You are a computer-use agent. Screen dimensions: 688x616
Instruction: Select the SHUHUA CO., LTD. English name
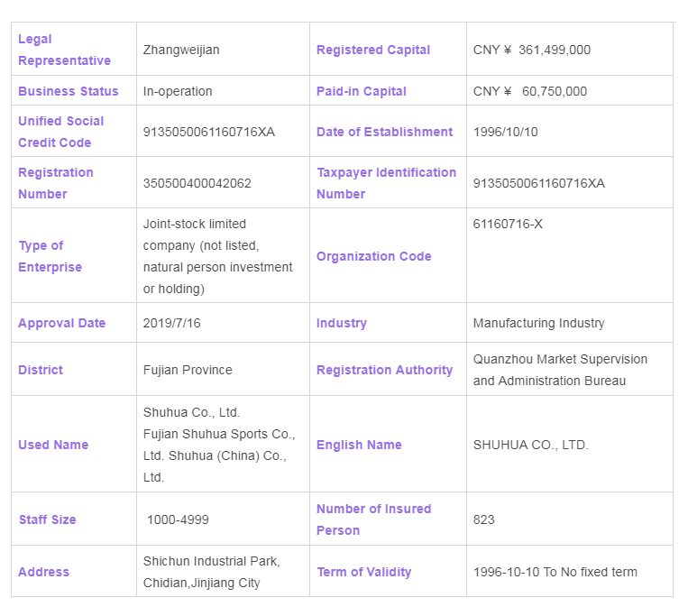pos(530,445)
